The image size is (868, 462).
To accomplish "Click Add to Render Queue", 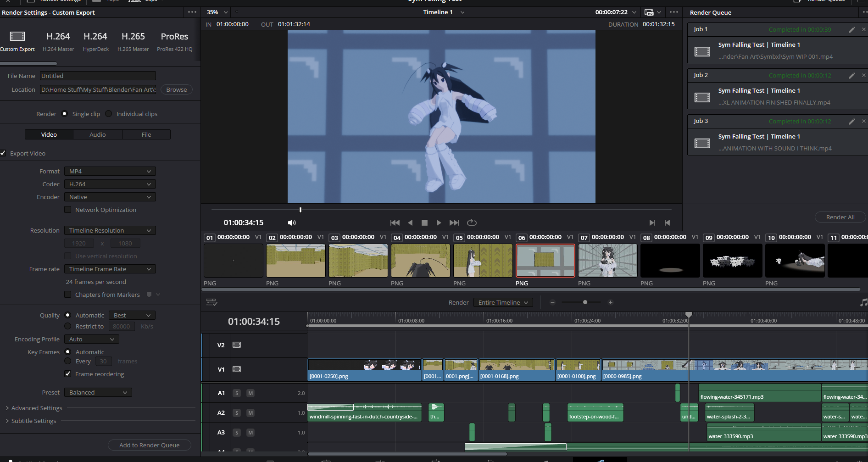I will click(x=150, y=445).
